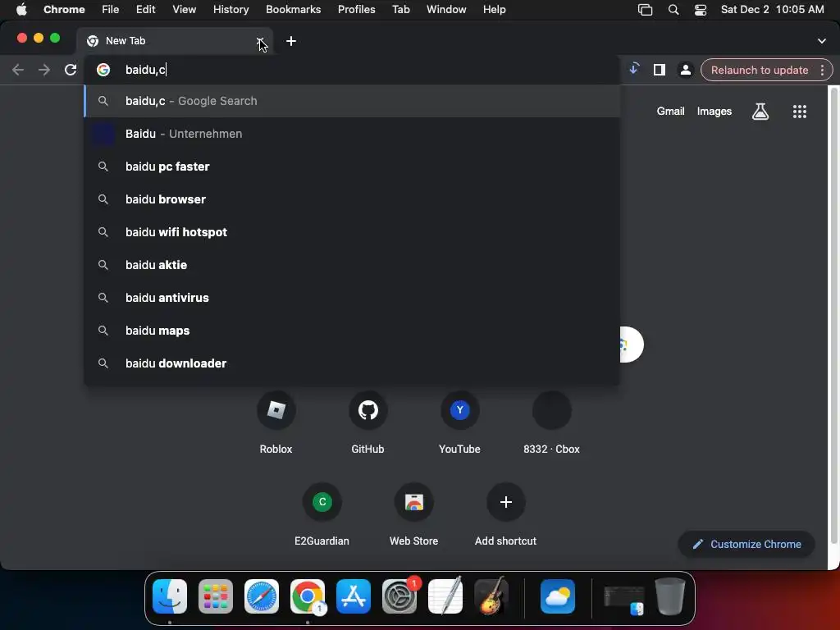840x630 pixels.
Task: Open Control Center in menu bar
Action: tap(701, 10)
